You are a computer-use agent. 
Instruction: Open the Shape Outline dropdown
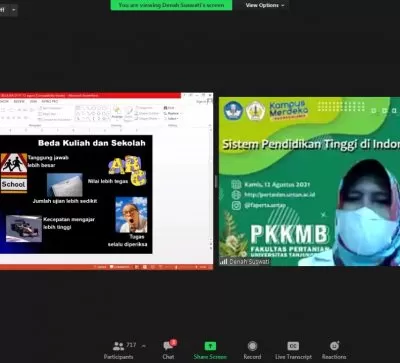(x=148, y=113)
